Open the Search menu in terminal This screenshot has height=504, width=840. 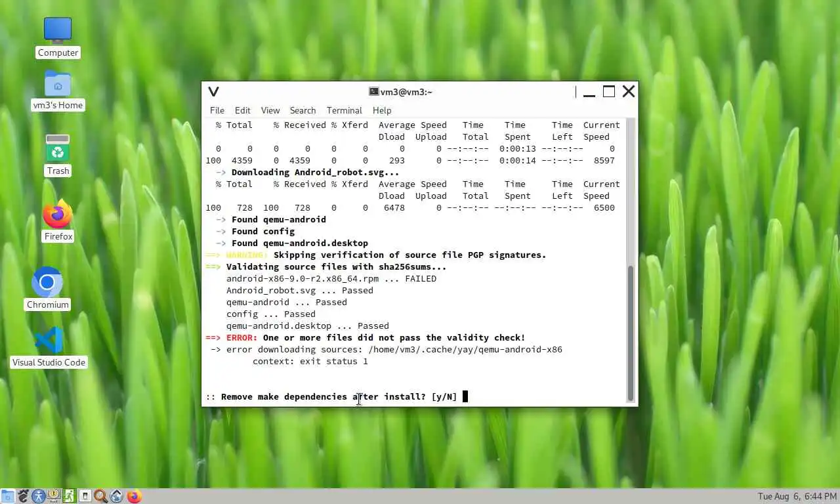pos(303,110)
